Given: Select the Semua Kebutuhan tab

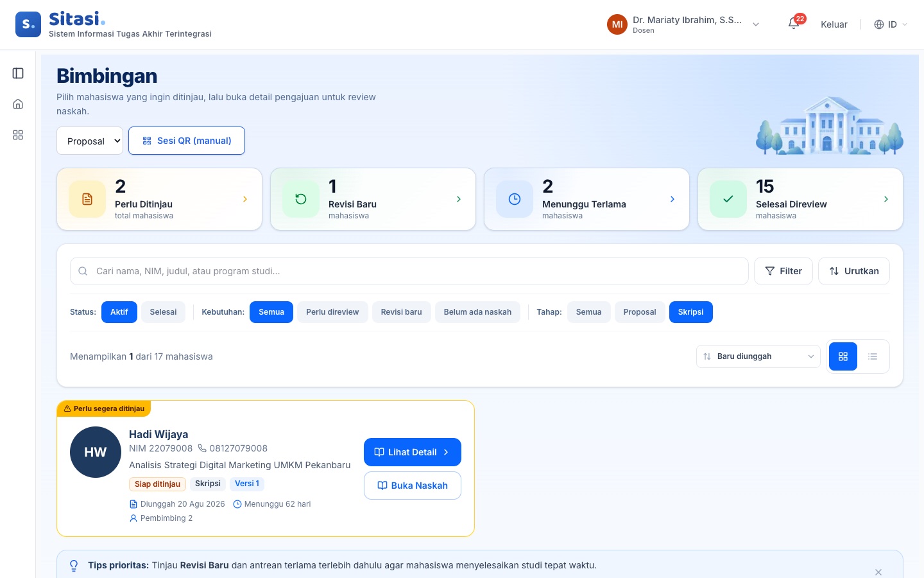Looking at the screenshot, I should pyautogui.click(x=271, y=312).
